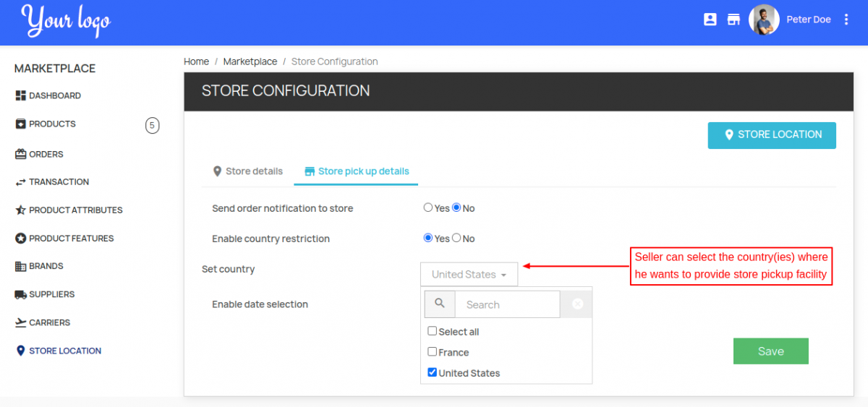
Task: Switch to the Store pick up details tab
Action: pyautogui.click(x=357, y=171)
